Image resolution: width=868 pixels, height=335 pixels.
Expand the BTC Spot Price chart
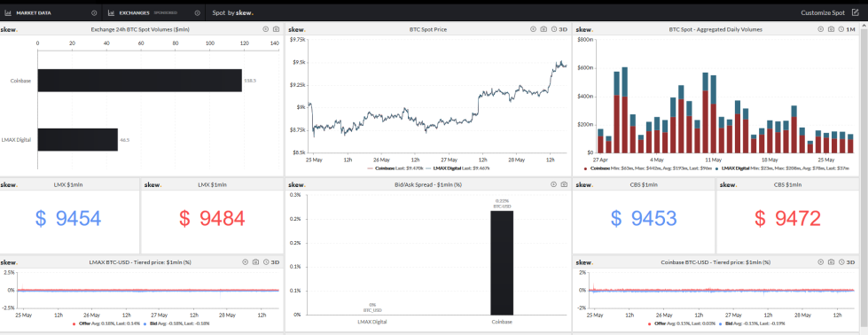pyautogui.click(x=533, y=29)
